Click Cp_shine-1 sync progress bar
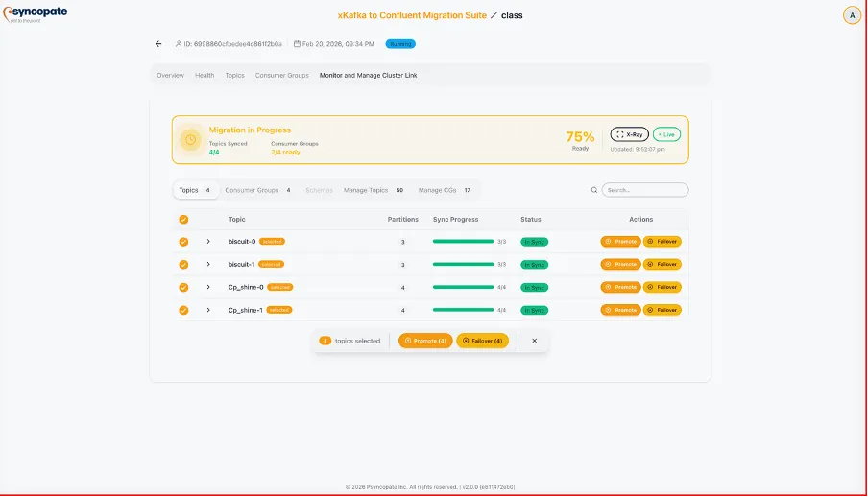This screenshot has width=868, height=497. pos(463,310)
